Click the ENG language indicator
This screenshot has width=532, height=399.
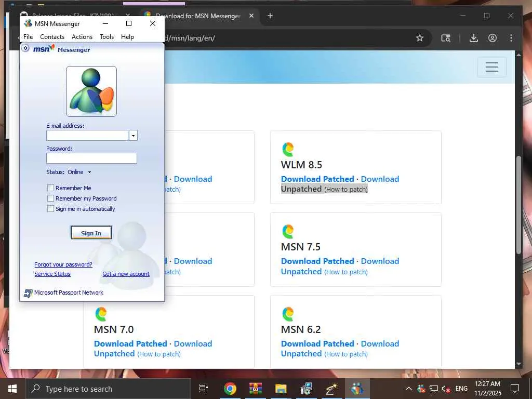tap(461, 389)
